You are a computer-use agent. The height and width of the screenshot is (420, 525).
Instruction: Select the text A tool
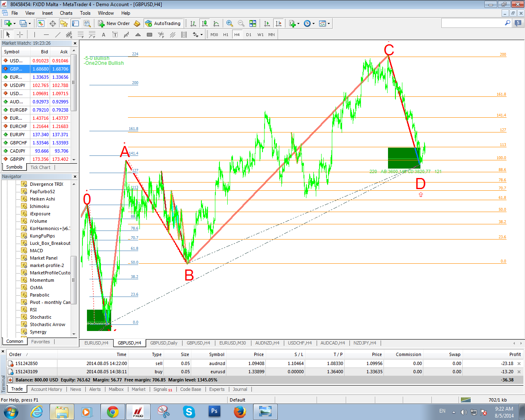[x=103, y=34]
